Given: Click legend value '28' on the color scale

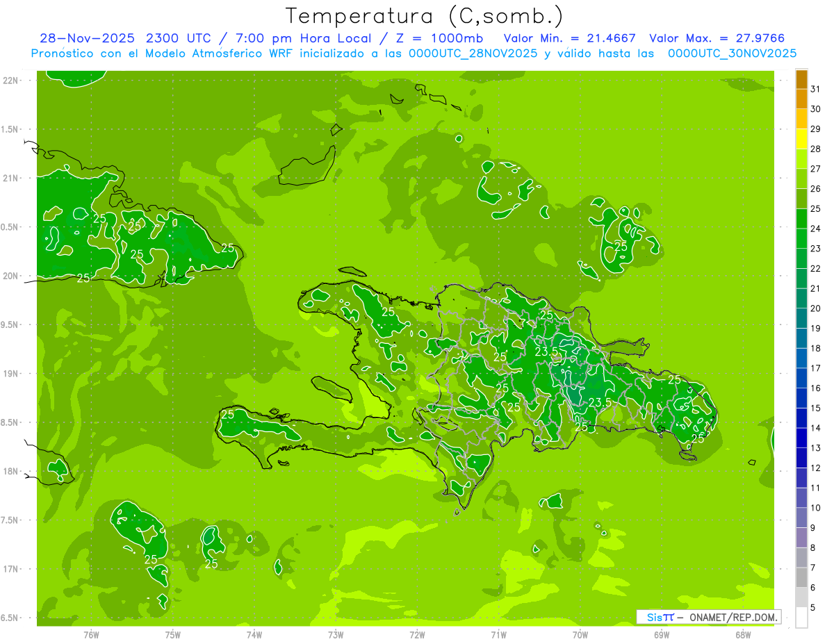Looking at the screenshot, I should (x=816, y=149).
